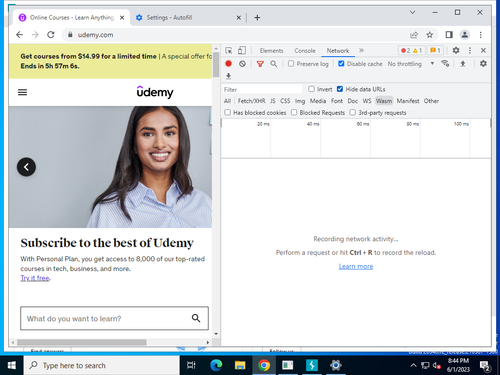Click the share page icon in address bar
500x375 pixels.
(x=414, y=35)
